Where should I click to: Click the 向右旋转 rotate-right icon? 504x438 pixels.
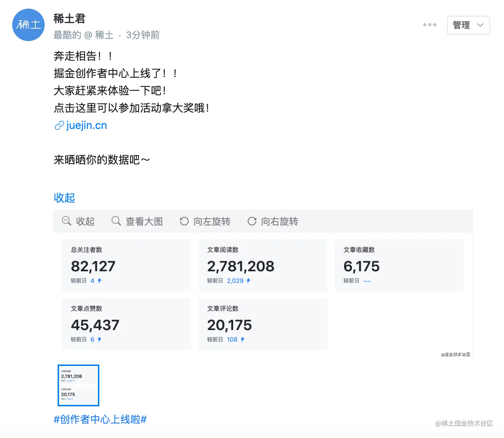pos(252,221)
